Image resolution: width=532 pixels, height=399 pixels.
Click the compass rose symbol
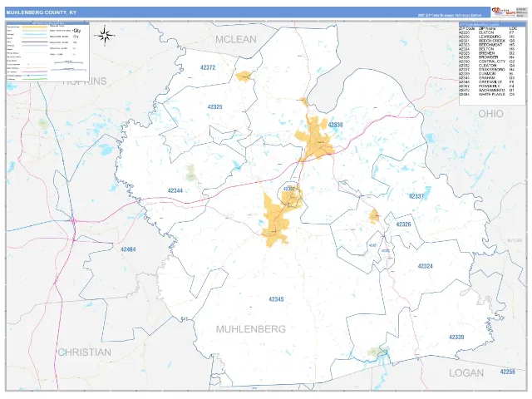tap(105, 35)
